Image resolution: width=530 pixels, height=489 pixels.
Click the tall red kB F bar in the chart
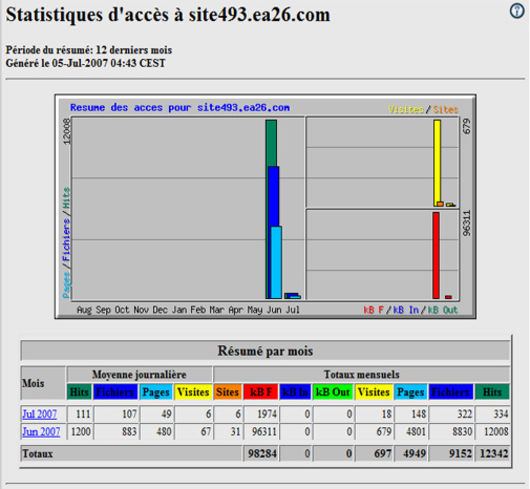pyautogui.click(x=436, y=255)
